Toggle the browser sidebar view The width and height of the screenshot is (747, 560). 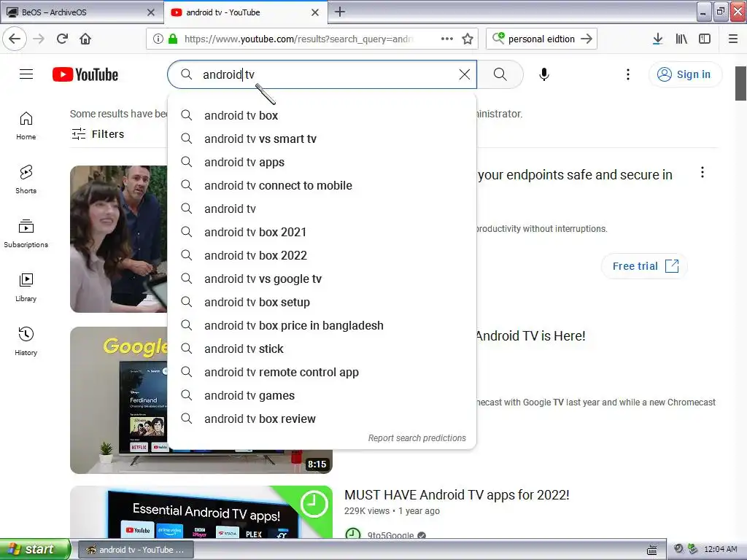pos(705,39)
